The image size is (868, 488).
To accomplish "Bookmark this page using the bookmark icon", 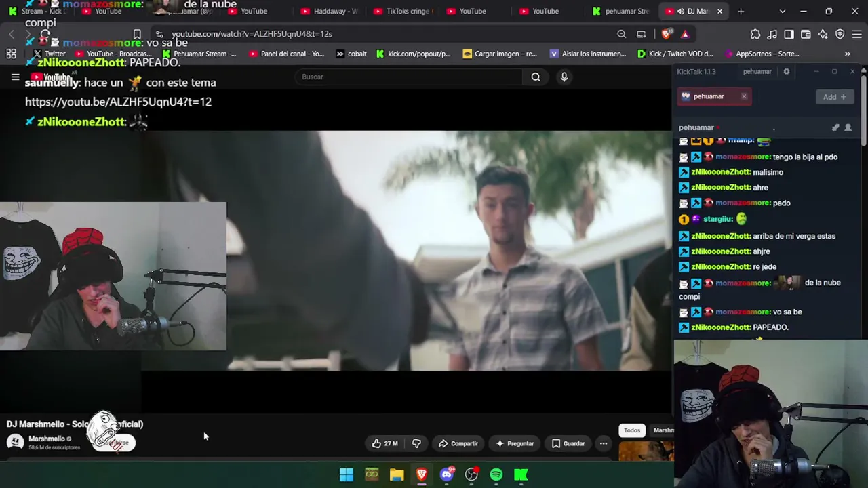I will (137, 34).
